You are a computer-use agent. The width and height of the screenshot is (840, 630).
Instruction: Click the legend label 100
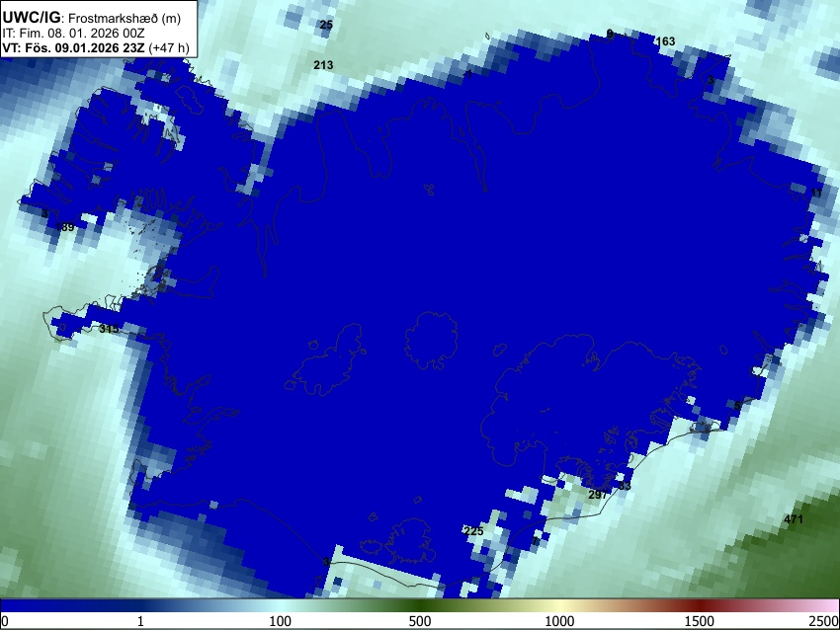click(x=281, y=621)
